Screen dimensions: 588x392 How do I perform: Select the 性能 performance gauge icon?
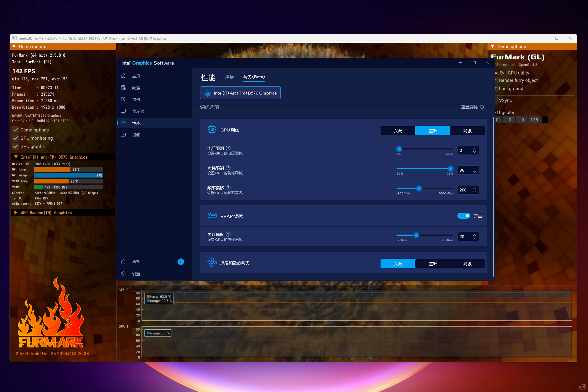123,123
